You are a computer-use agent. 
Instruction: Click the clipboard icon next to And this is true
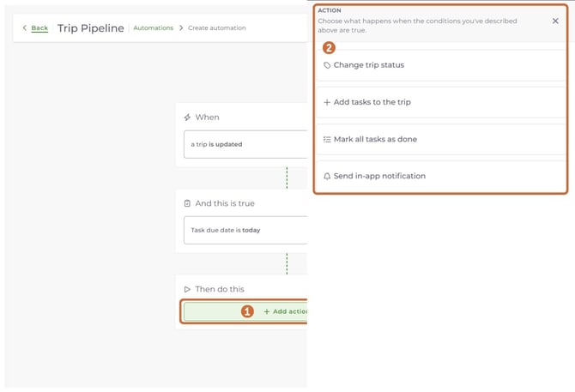(x=187, y=203)
